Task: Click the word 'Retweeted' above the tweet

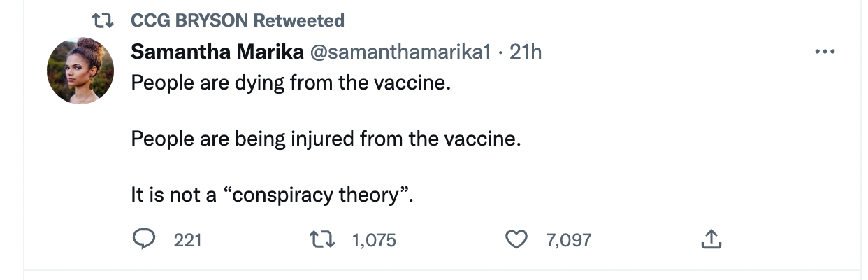Action: click(299, 21)
